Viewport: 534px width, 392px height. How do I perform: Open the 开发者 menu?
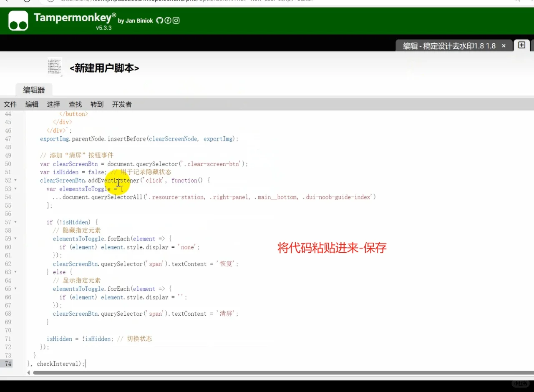point(122,104)
